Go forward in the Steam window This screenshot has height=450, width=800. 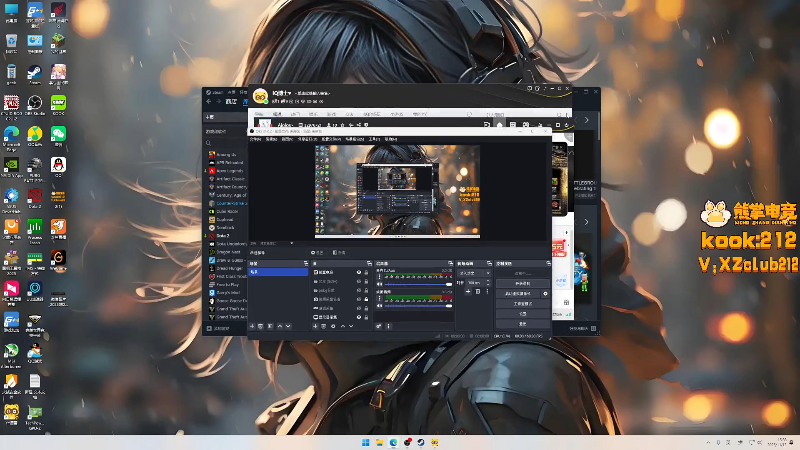(x=218, y=102)
